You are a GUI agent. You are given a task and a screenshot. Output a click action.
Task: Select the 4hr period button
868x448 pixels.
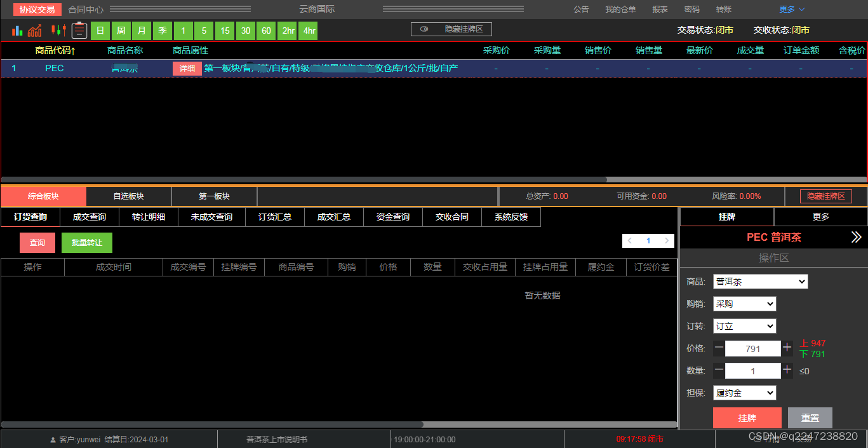click(x=309, y=31)
